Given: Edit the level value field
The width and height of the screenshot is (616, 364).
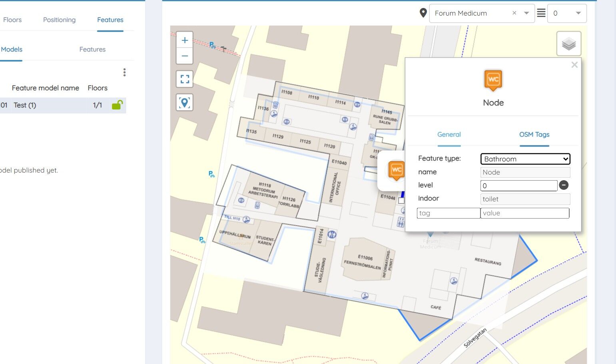Looking at the screenshot, I should click(519, 185).
